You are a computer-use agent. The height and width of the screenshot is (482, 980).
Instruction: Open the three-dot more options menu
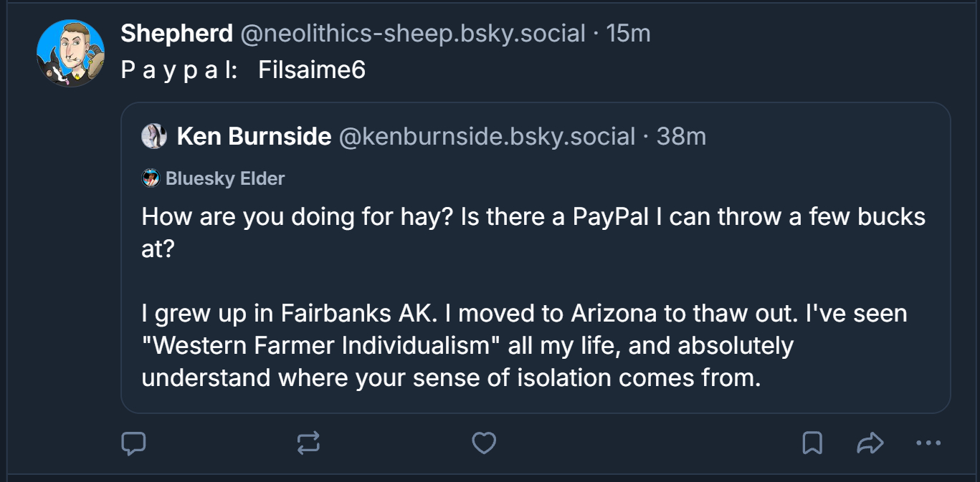(x=928, y=444)
